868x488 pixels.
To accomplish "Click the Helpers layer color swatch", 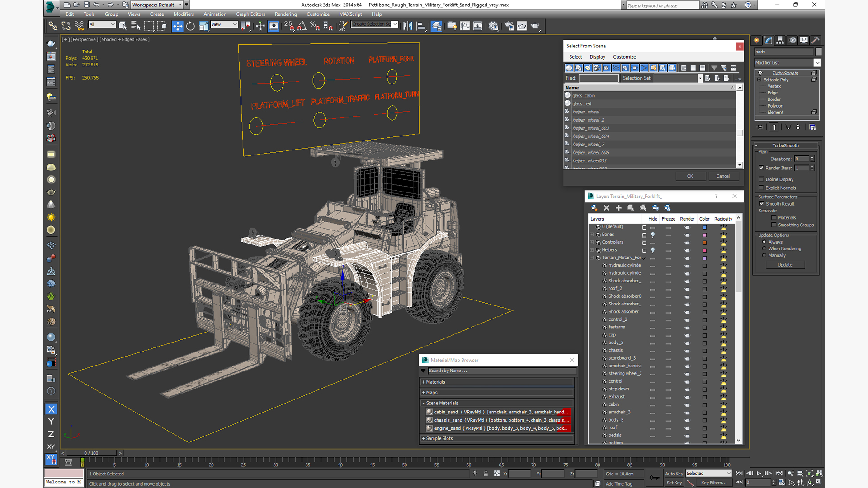I will [704, 250].
